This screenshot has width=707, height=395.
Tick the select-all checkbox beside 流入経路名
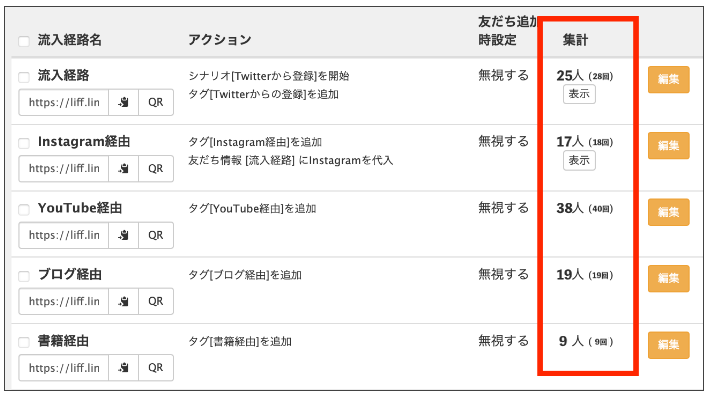[x=24, y=41]
